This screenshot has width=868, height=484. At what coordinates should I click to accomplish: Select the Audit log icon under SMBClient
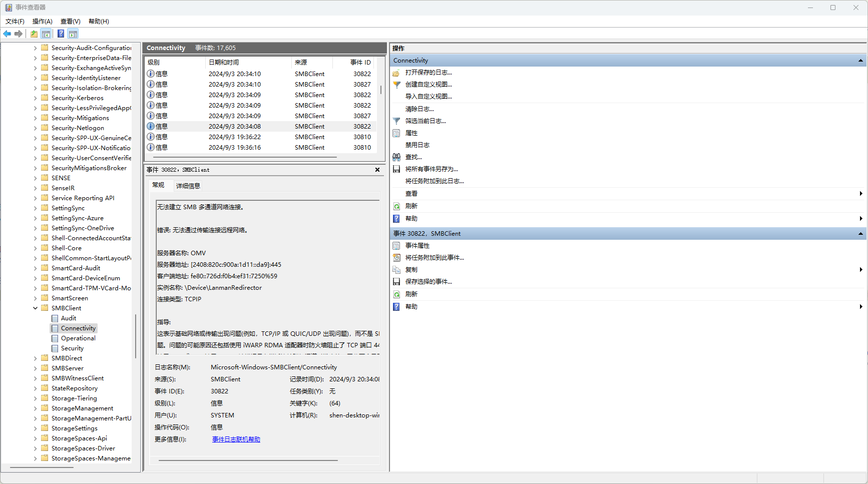(55, 318)
